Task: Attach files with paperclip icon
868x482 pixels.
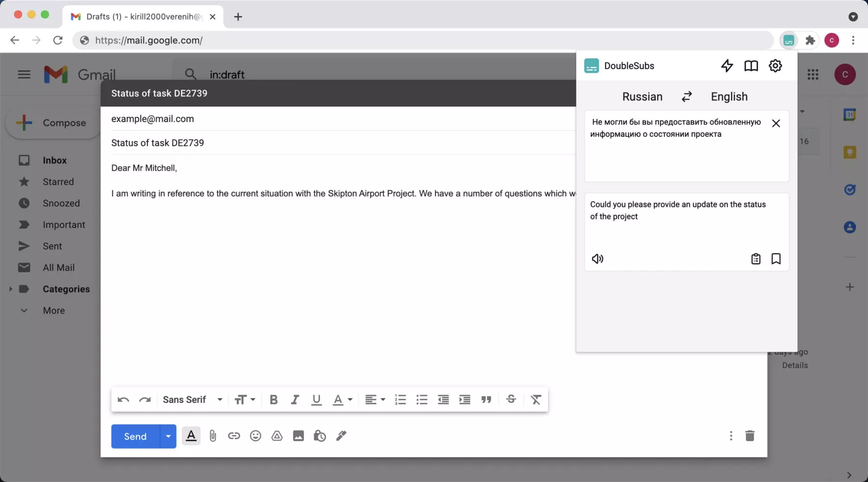Action: 213,436
